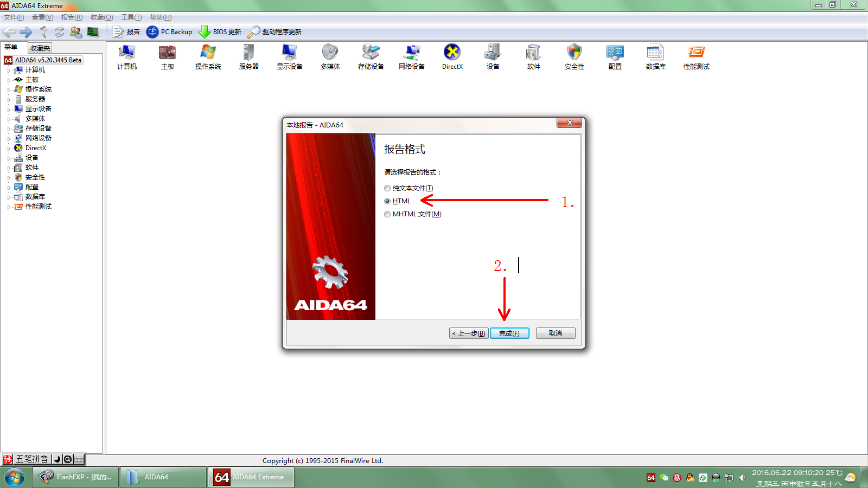Switch to the 收藏夹 tab
The image size is (868, 488).
(40, 48)
